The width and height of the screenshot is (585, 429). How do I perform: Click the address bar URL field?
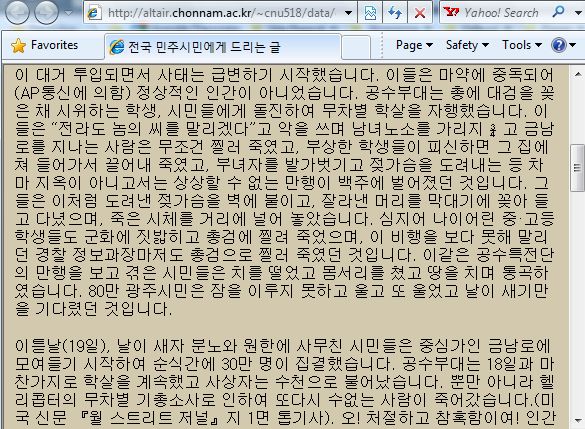click(x=221, y=13)
